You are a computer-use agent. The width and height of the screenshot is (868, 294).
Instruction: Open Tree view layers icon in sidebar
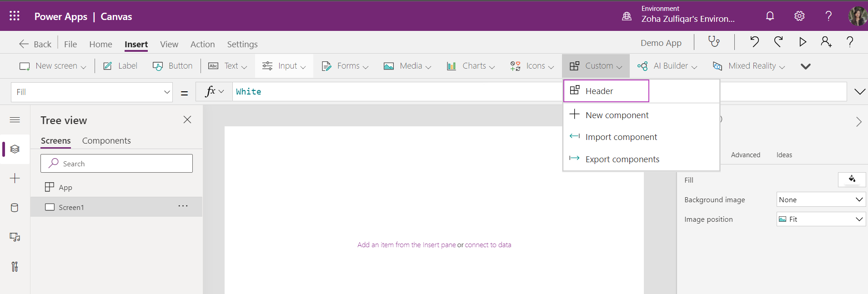click(15, 149)
